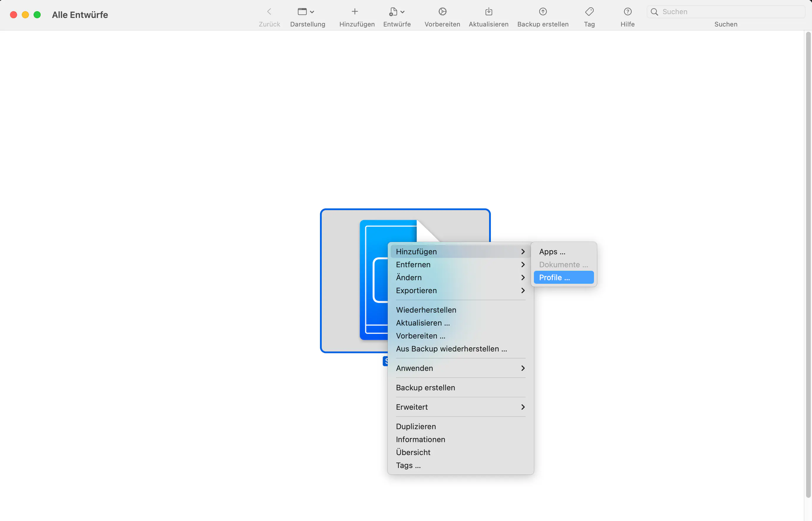Click the Zurück back arrow icon

(x=269, y=11)
